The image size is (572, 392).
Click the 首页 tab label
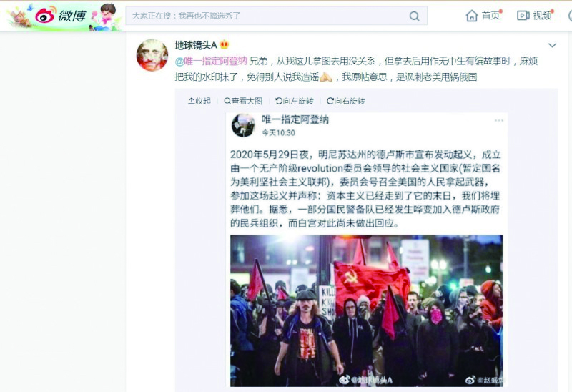[x=490, y=15]
